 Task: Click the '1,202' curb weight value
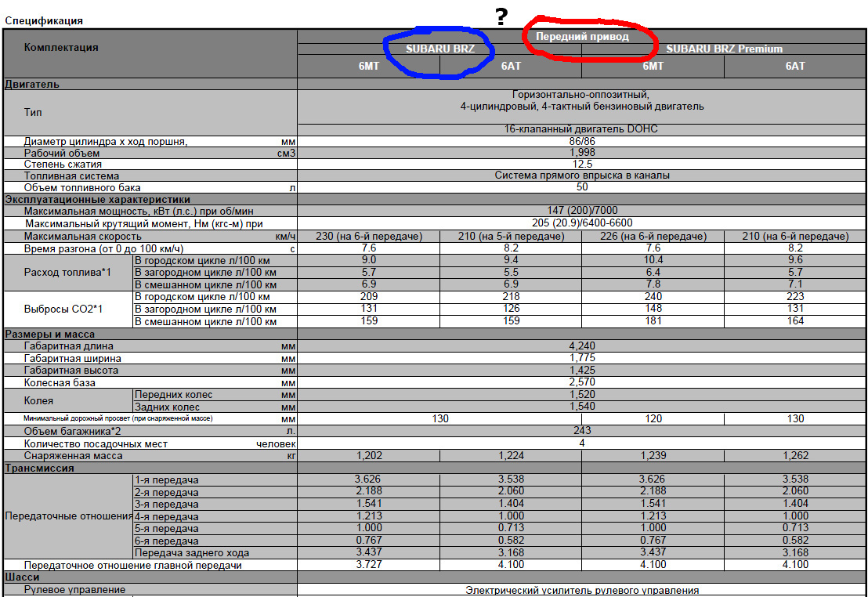(369, 456)
